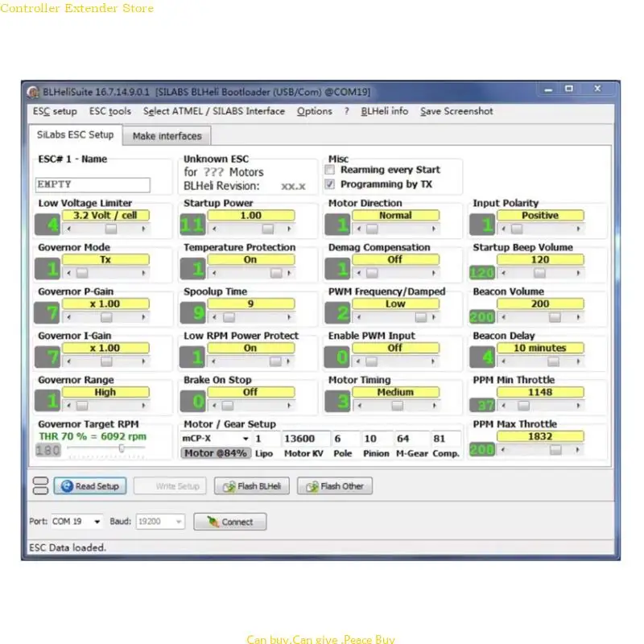Click ESC Data loaded status text
This screenshot has height=644, width=644.
[68, 547]
